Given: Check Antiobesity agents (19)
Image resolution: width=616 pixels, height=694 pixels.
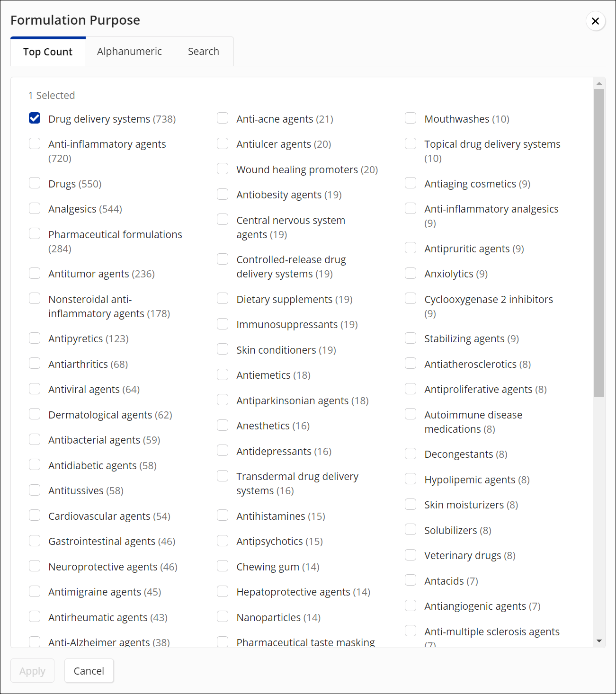Looking at the screenshot, I should [223, 194].
